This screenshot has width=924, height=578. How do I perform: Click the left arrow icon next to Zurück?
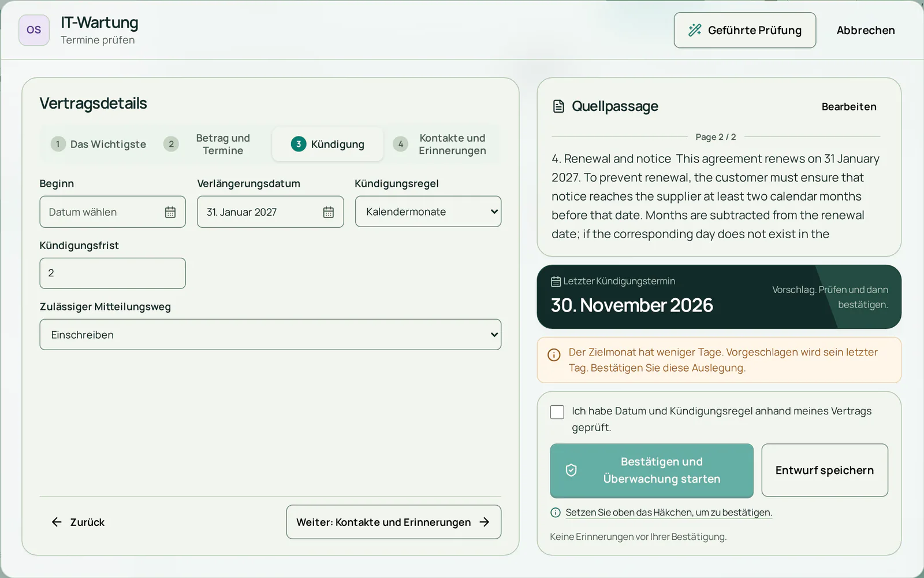pyautogui.click(x=57, y=522)
